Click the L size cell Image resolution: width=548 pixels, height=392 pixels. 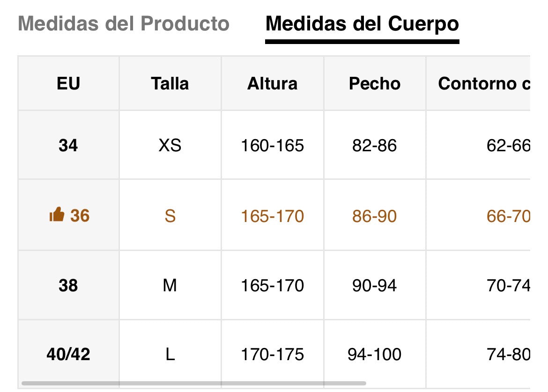170,354
